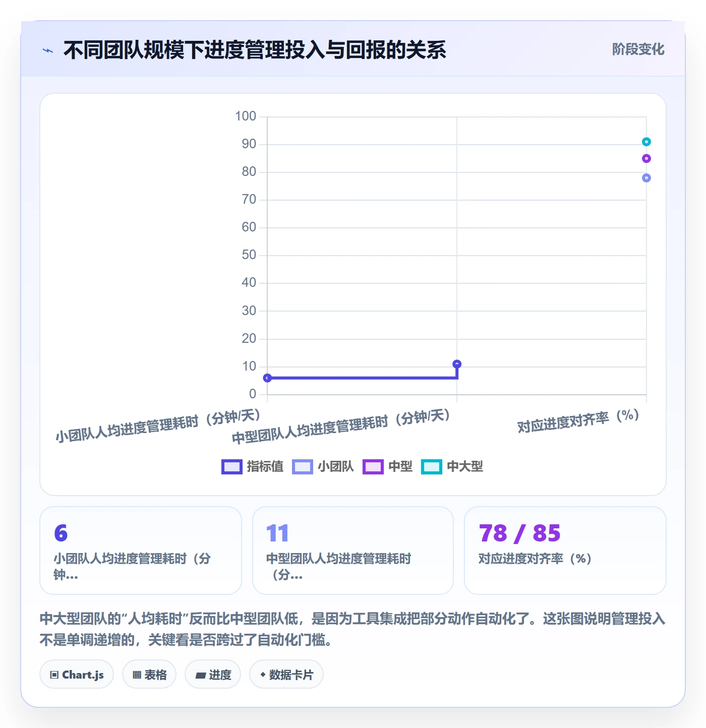The height and width of the screenshot is (728, 706).
Task: Click the axis label 对应进度对齐率（%）under chart
Action: (x=578, y=421)
